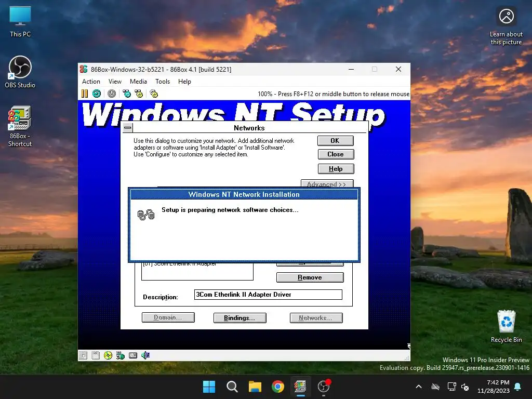Open the Windows Start menu

pyautogui.click(x=209, y=387)
